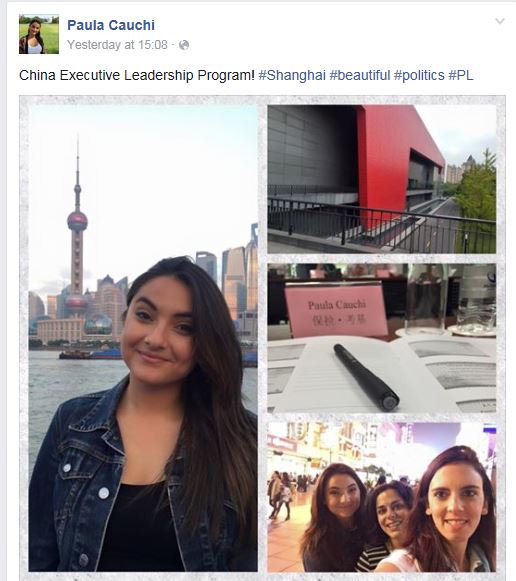
Task: Follow the #Shanghai hashtag
Action: pyautogui.click(x=292, y=75)
